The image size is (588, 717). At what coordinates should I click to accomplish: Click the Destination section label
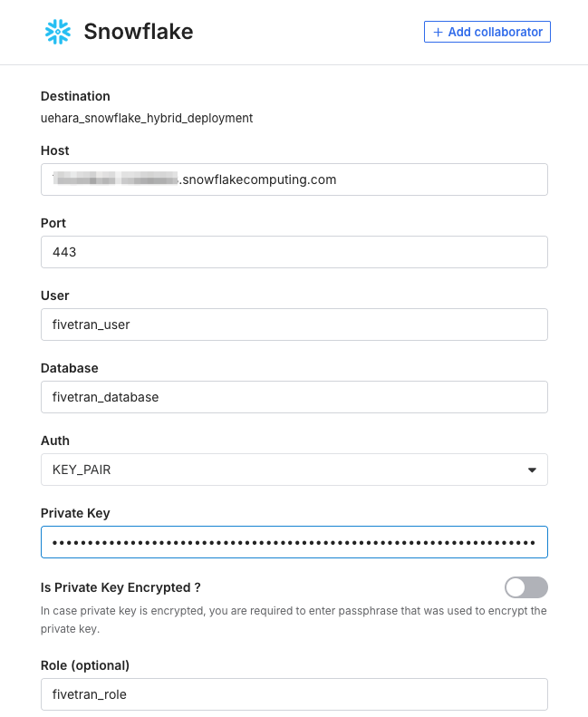pos(75,96)
